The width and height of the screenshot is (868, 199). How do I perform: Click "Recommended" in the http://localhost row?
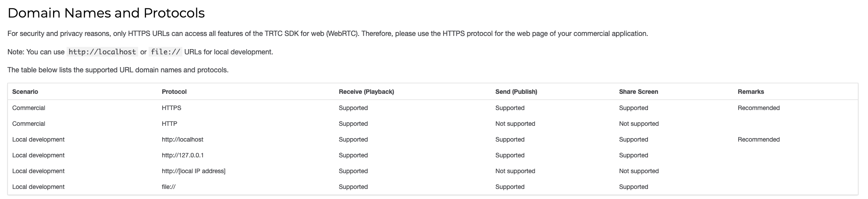pyautogui.click(x=758, y=139)
